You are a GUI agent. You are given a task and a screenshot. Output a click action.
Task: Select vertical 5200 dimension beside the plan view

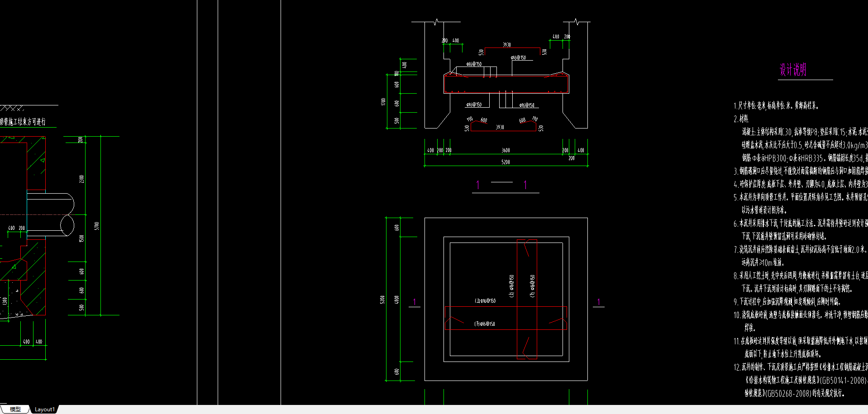tap(382, 300)
